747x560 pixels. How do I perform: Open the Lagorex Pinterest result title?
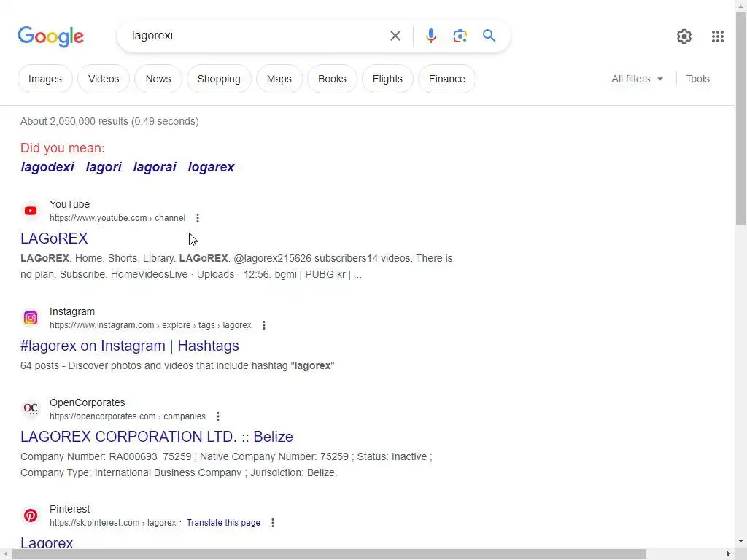pyautogui.click(x=47, y=542)
